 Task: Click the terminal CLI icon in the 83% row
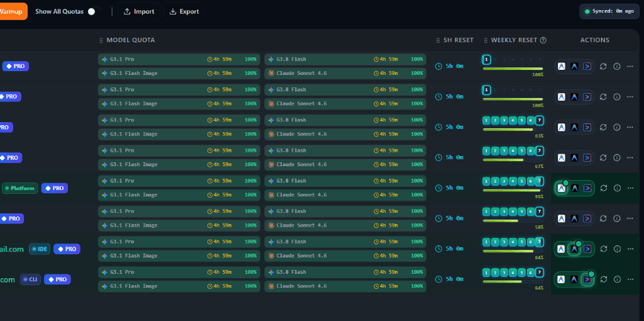click(x=587, y=127)
